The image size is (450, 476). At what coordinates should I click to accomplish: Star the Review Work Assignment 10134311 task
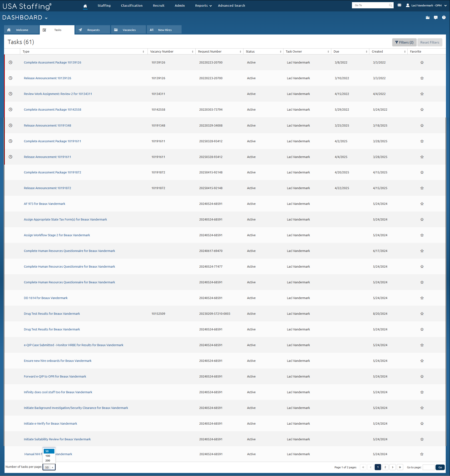pyautogui.click(x=422, y=94)
